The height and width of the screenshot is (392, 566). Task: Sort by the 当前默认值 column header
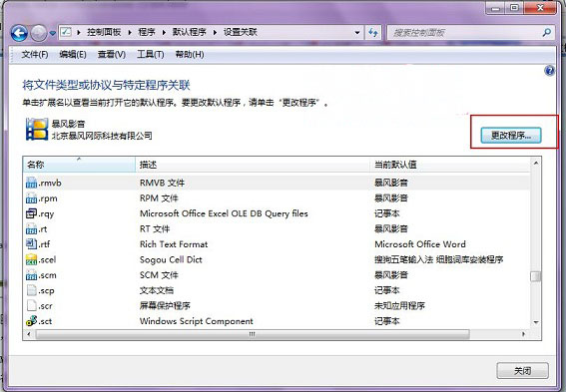450,165
